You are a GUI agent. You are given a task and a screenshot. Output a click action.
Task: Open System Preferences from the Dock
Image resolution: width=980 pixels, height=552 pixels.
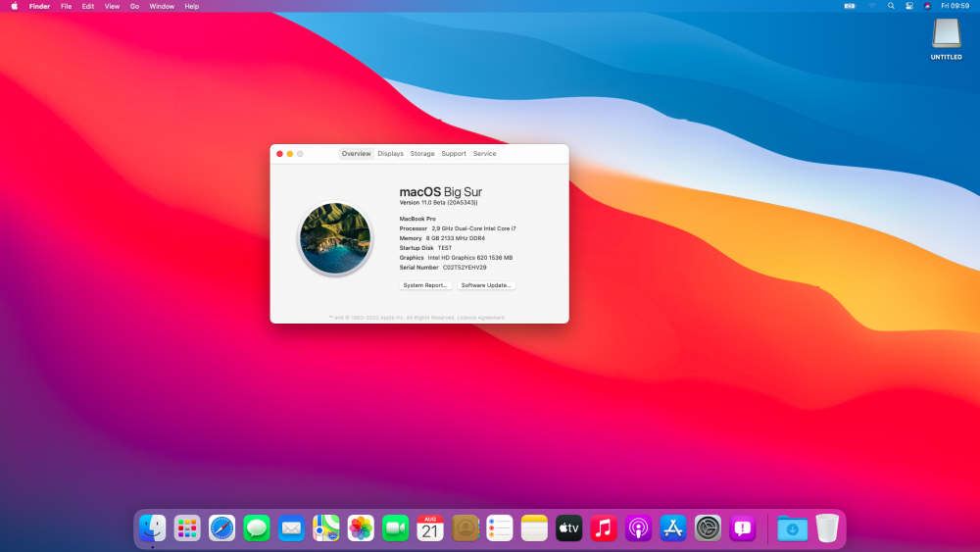pos(708,528)
